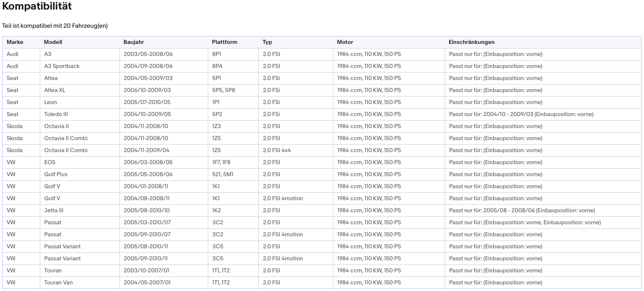Click the Plattform column header

pyautogui.click(x=224, y=42)
